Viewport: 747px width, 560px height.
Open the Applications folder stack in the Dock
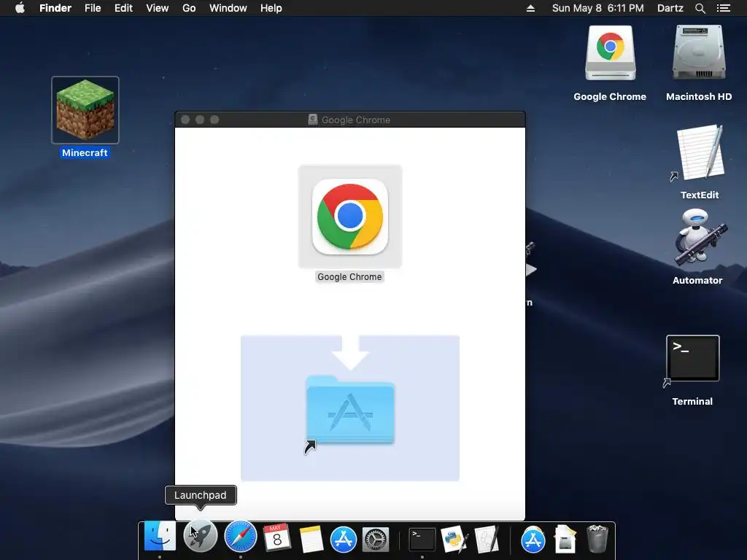point(533,540)
